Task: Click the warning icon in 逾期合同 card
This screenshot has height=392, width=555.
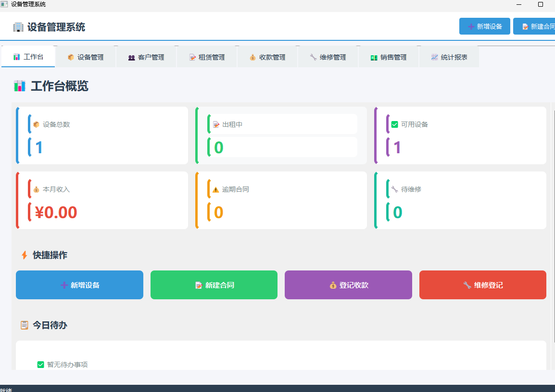Action: [216, 189]
